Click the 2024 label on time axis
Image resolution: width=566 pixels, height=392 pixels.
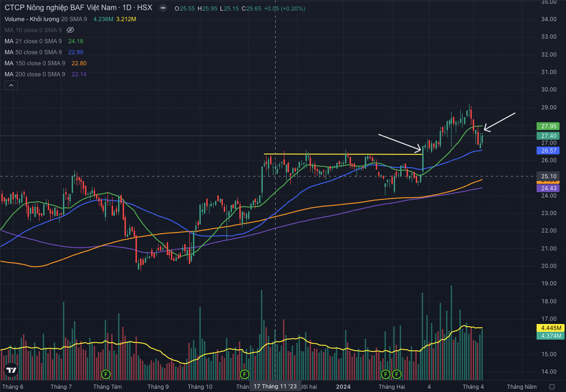[343, 387]
